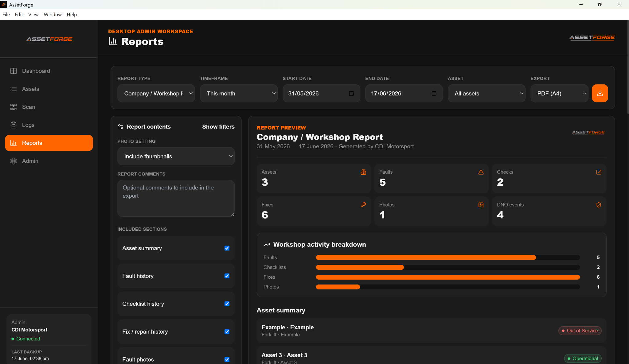Click the Reports heading bar chart icon

tap(113, 41)
